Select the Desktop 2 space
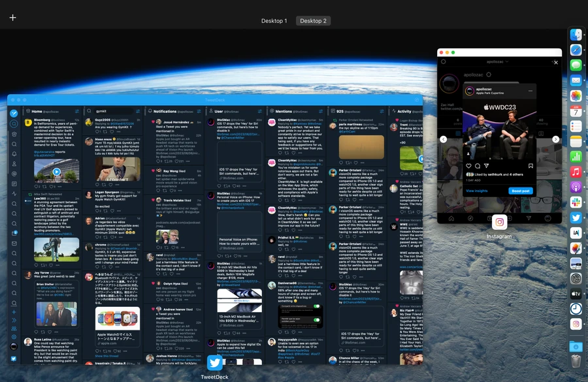This screenshot has width=588, height=382. tap(313, 21)
